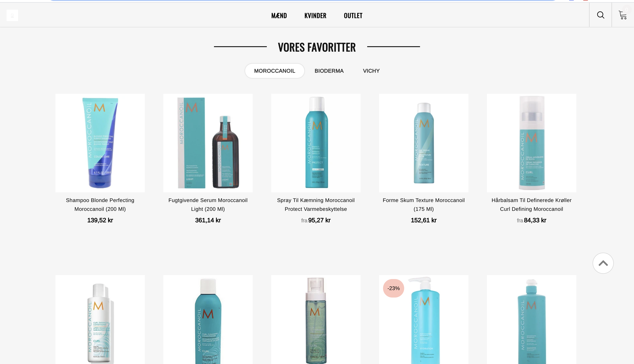Click the Hydration pump bottle image
Image resolution: width=634 pixels, height=364 pixels.
(x=424, y=320)
